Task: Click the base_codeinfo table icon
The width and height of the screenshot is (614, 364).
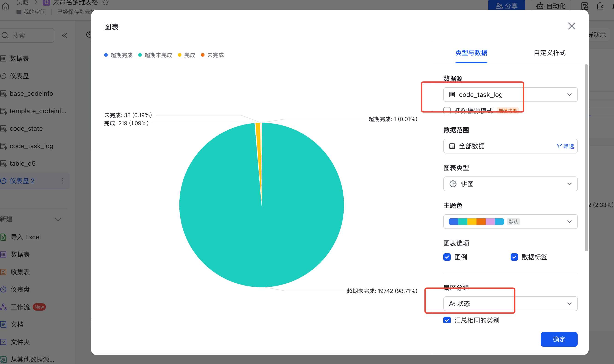Action: pos(3,94)
